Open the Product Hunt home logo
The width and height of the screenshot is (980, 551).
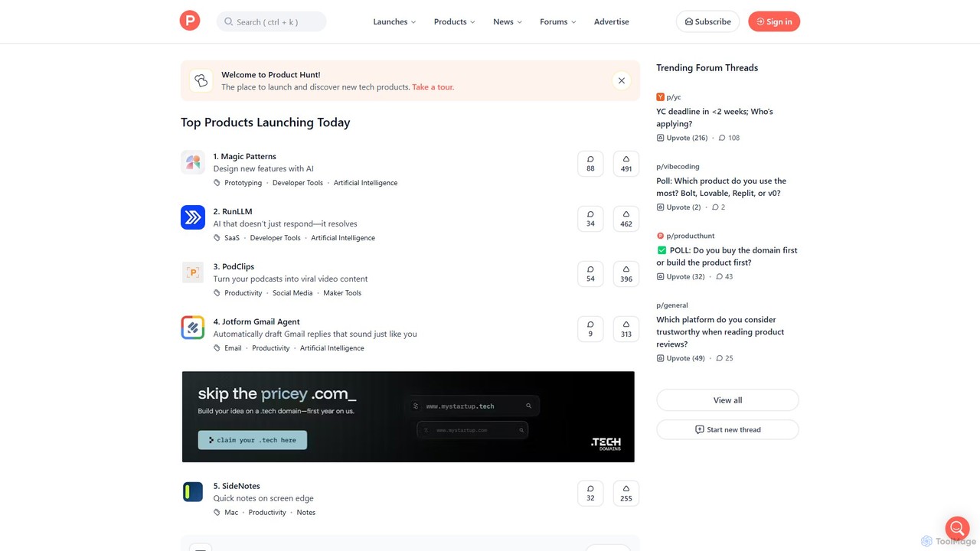click(x=190, y=21)
